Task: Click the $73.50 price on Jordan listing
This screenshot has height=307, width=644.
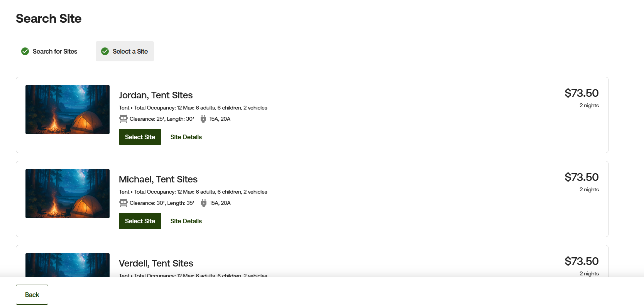Action: click(581, 93)
